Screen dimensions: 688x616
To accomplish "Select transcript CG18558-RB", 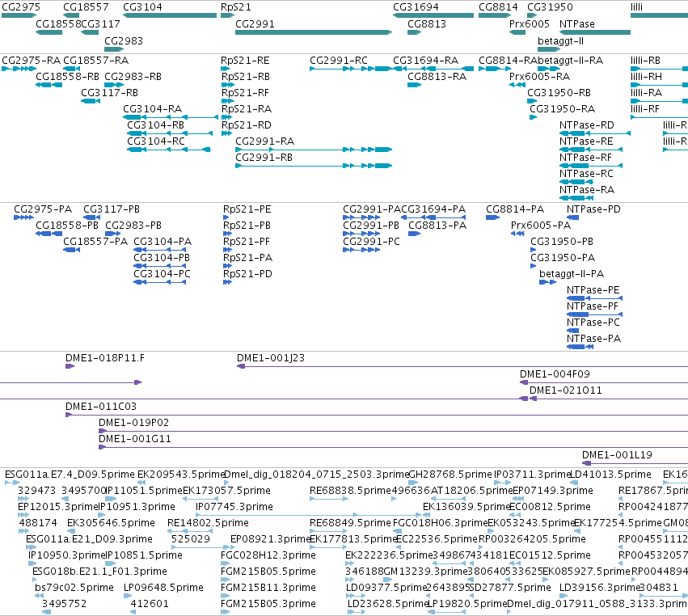I will pos(49,85).
